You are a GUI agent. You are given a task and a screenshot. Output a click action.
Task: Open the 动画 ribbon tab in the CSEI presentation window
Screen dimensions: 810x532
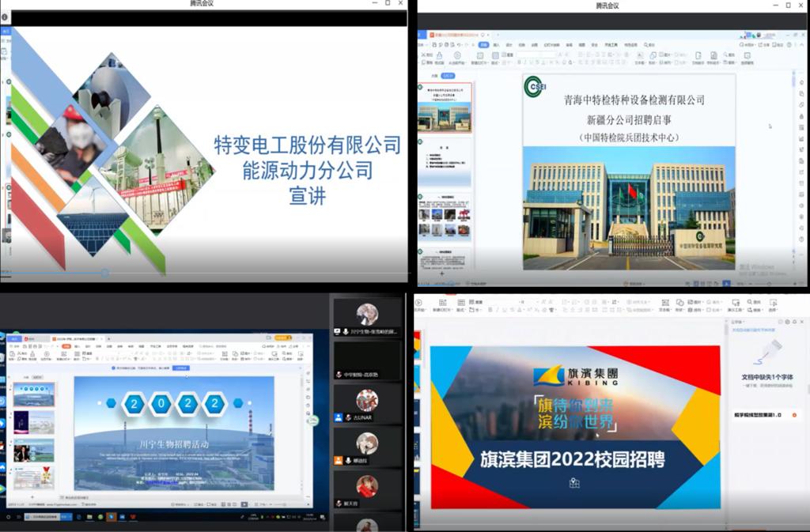(534, 45)
